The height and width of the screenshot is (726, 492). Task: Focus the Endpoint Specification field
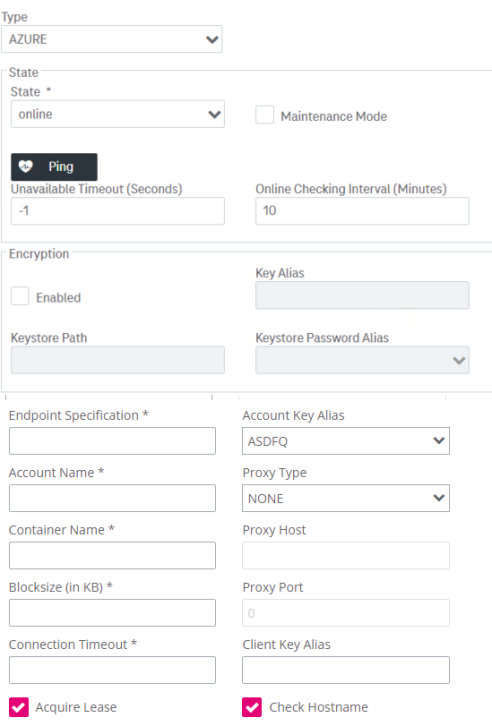click(x=112, y=441)
